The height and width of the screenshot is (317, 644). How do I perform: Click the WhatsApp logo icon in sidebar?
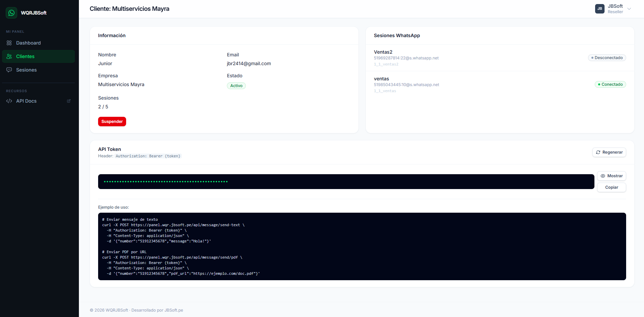pos(11,13)
